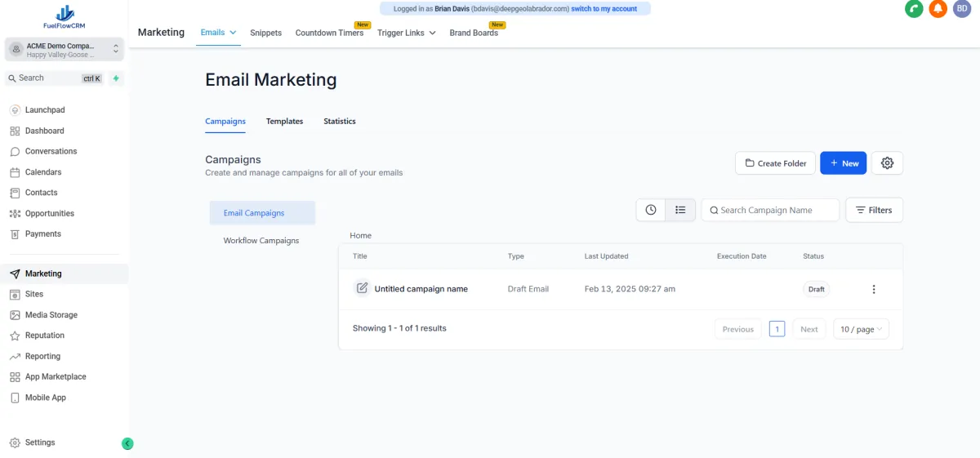Collapse the sidebar with the green arrow
This screenshot has width=980, height=458.
pyautogui.click(x=127, y=443)
